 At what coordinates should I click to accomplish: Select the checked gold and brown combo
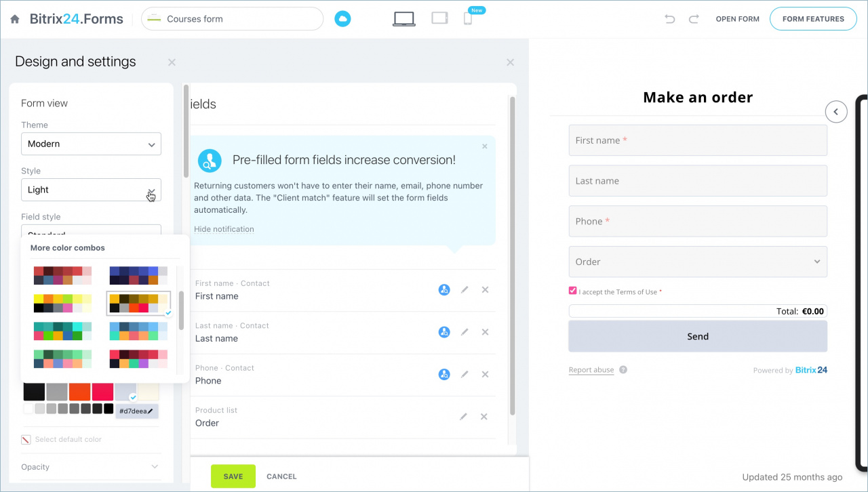pos(138,303)
